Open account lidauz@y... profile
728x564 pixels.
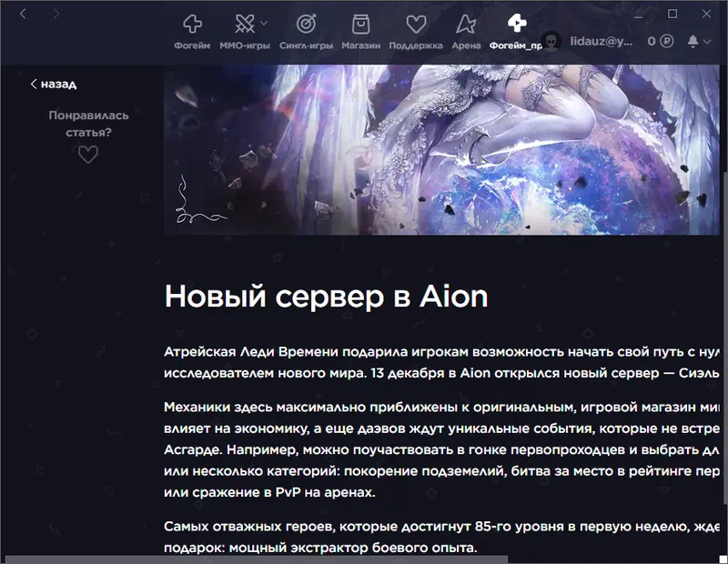click(602, 41)
